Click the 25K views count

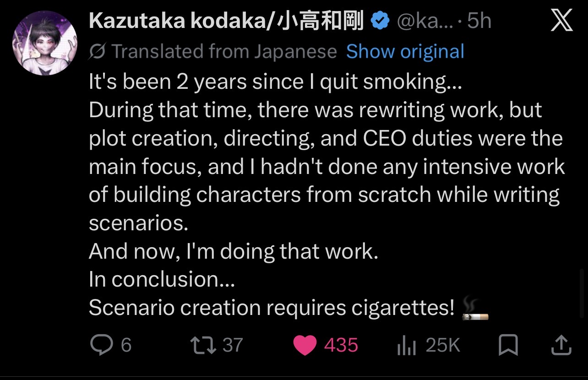(443, 345)
